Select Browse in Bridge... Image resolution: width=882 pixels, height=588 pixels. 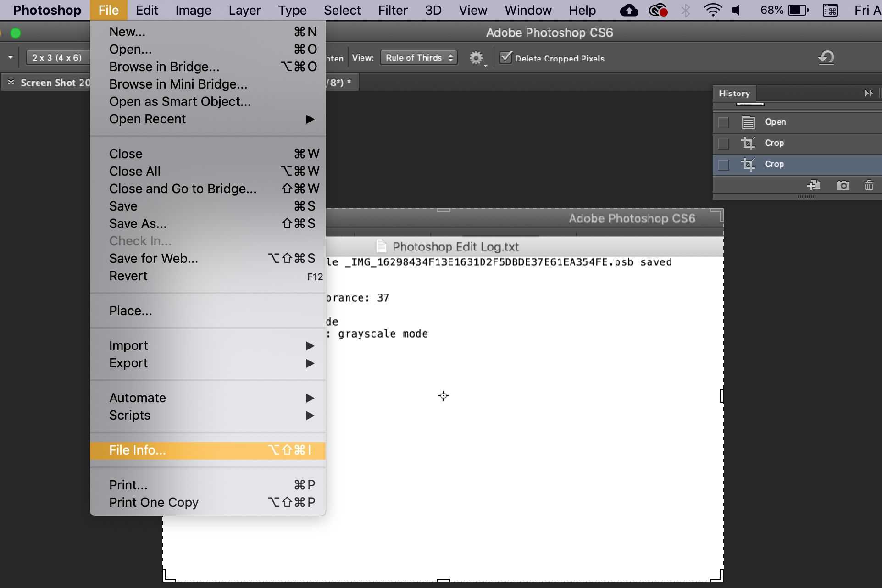point(208,67)
